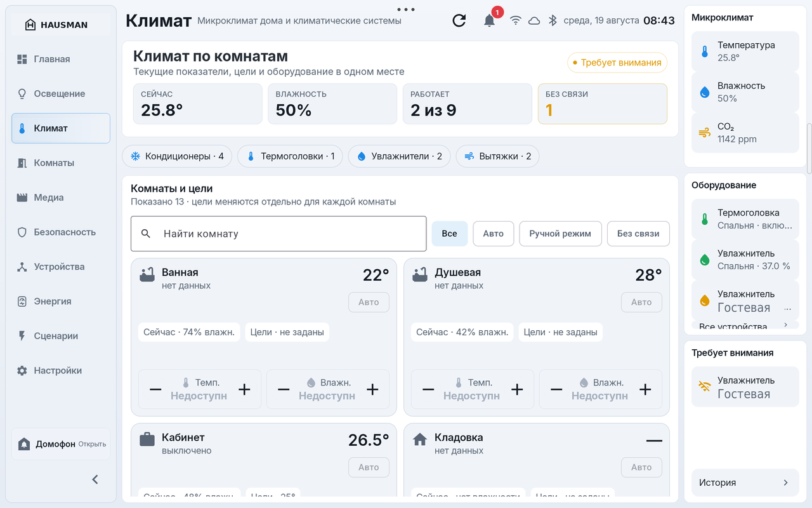Click the cloud connection icon
The width and height of the screenshot is (812, 508).
[x=534, y=20]
